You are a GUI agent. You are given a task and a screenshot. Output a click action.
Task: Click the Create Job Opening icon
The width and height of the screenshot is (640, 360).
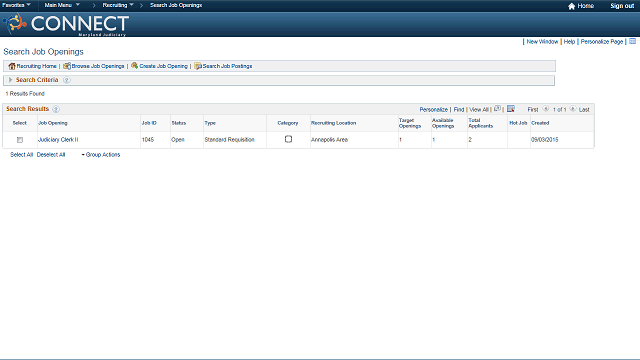(x=134, y=66)
